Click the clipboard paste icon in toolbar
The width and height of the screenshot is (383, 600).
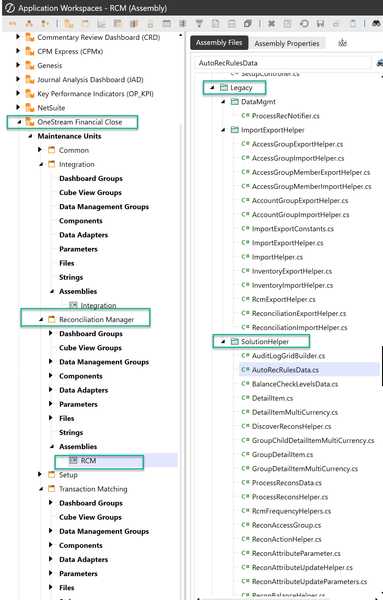[353, 24]
